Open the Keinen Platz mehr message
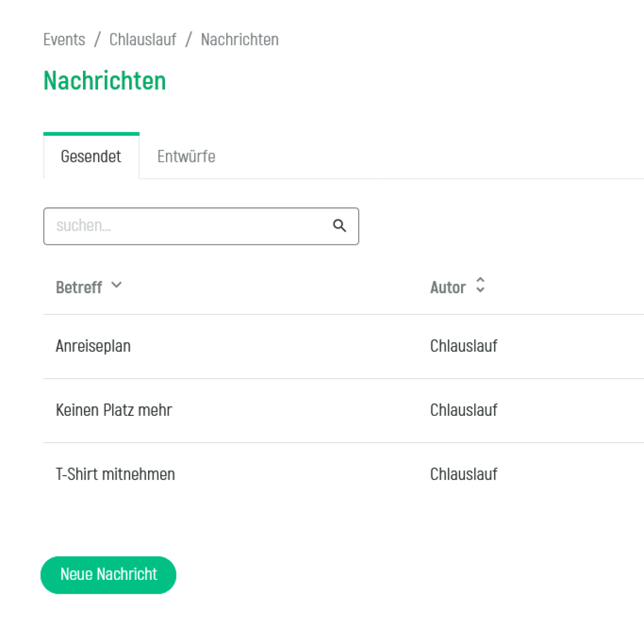 pyautogui.click(x=114, y=410)
